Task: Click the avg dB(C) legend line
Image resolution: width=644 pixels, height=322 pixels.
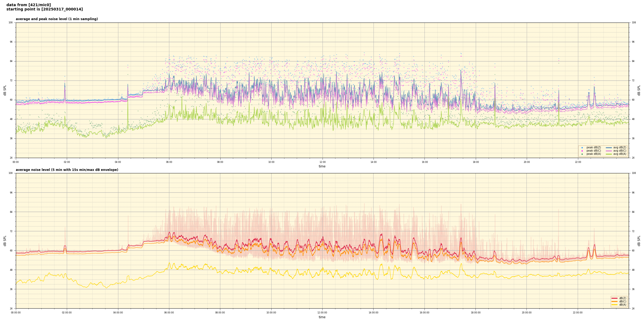Action: (x=609, y=151)
